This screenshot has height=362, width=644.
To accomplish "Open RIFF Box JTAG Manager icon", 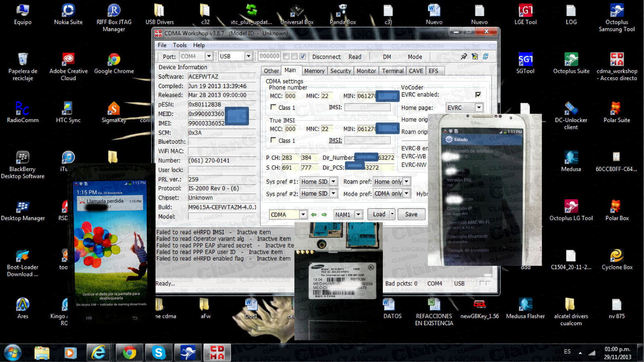I will click(x=114, y=18).
